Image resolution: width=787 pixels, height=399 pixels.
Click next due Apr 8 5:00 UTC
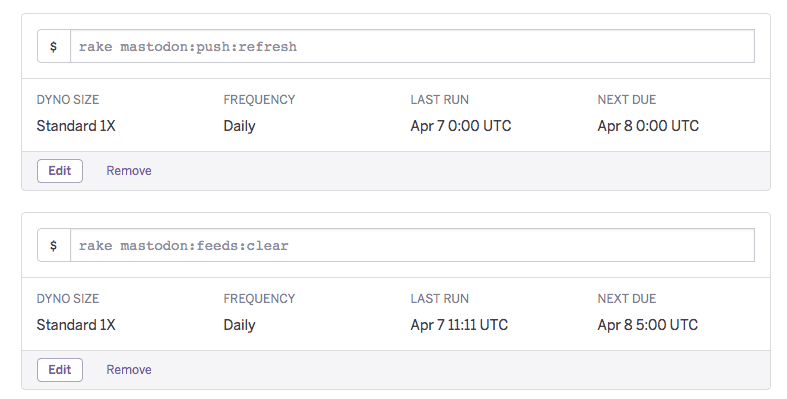pyautogui.click(x=647, y=325)
